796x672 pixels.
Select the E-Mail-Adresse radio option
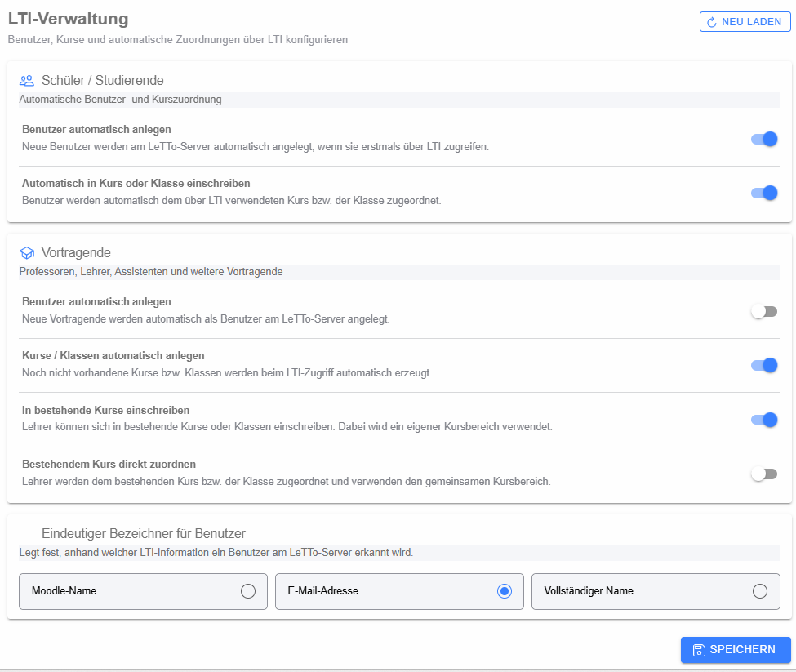399,591
